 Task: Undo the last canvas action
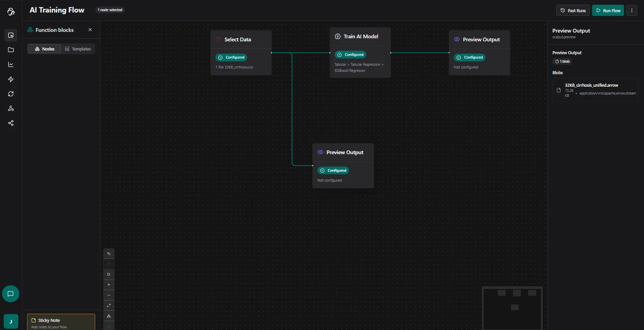pos(109,254)
